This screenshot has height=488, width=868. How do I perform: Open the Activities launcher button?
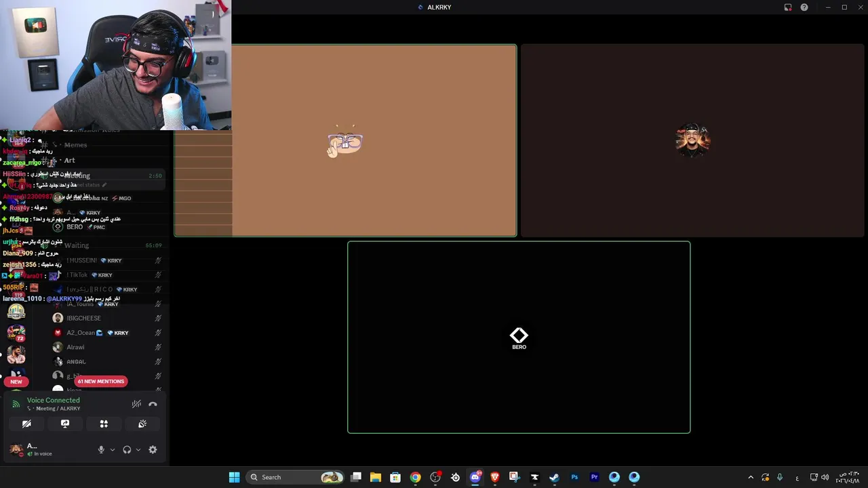pyautogui.click(x=104, y=424)
